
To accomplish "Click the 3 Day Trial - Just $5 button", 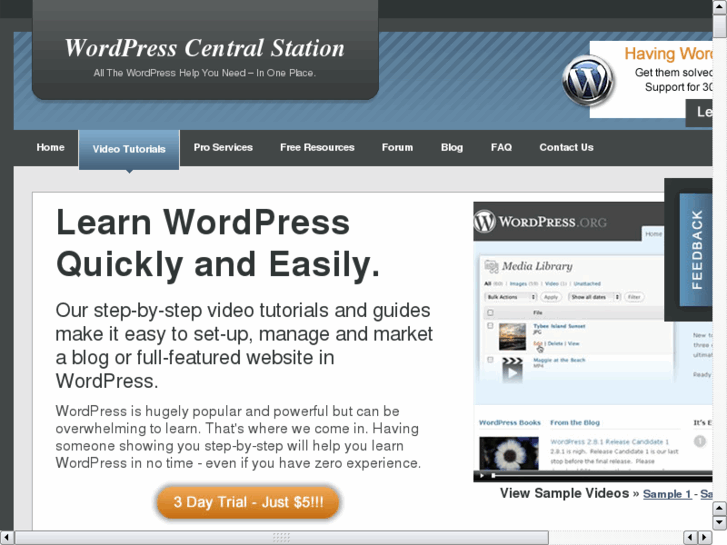I will pyautogui.click(x=249, y=502).
